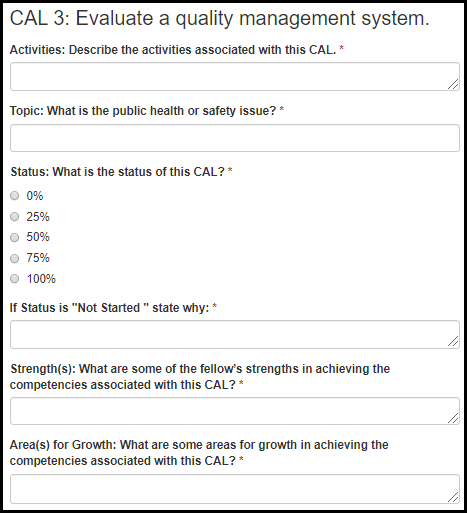
Task: Click the resize grip on the "Not Started" reason box
Action: pyautogui.click(x=453, y=342)
